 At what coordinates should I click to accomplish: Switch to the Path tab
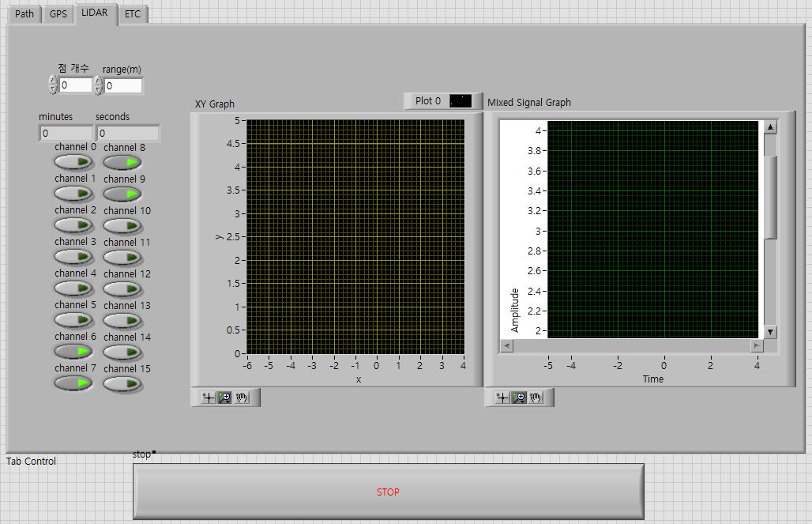pos(24,14)
